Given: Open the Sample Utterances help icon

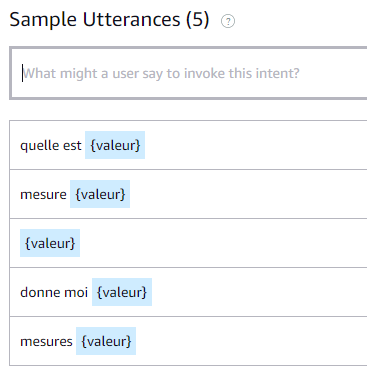Looking at the screenshot, I should [228, 21].
